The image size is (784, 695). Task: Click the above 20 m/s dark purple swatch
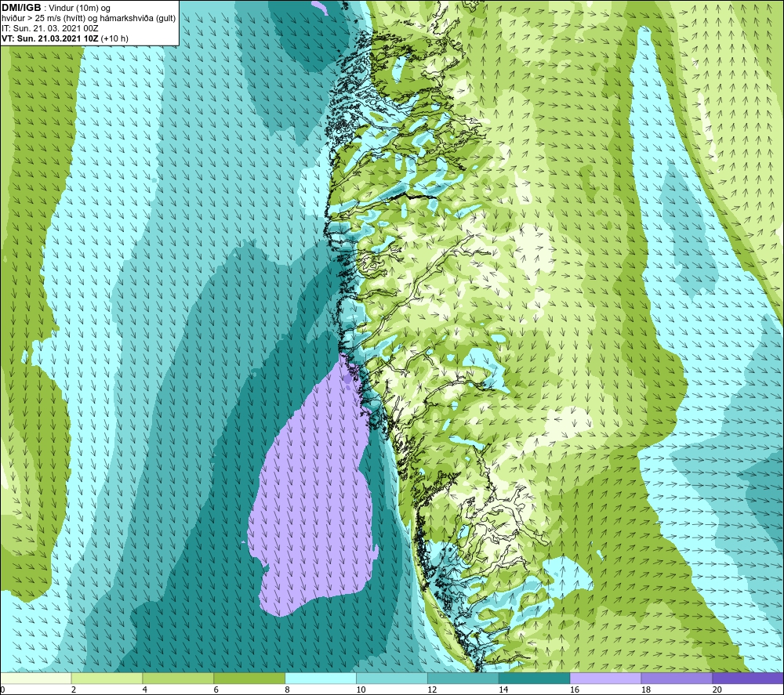pyautogui.click(x=748, y=678)
